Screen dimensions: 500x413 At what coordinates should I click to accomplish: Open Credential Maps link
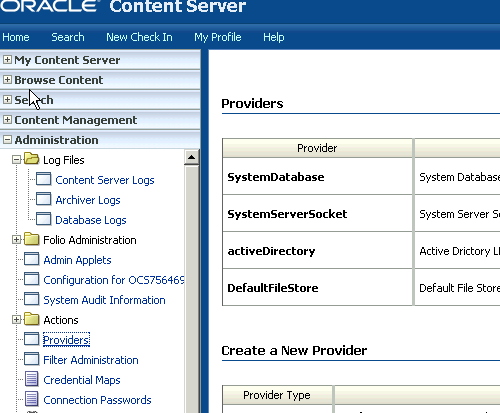[82, 380]
